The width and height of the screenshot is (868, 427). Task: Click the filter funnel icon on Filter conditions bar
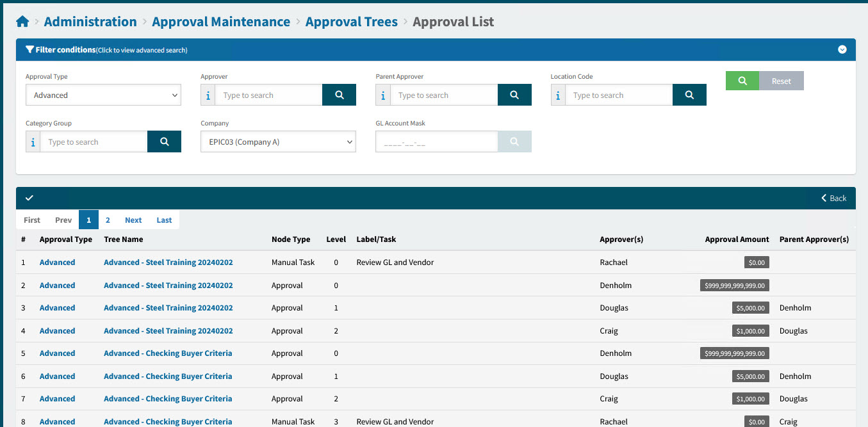29,49
